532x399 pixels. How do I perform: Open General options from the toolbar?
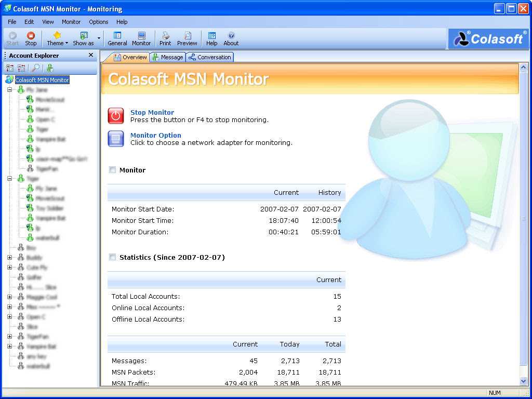(117, 38)
